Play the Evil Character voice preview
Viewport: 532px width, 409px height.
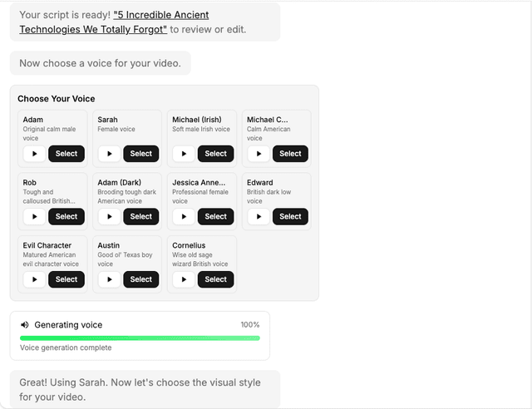point(34,279)
